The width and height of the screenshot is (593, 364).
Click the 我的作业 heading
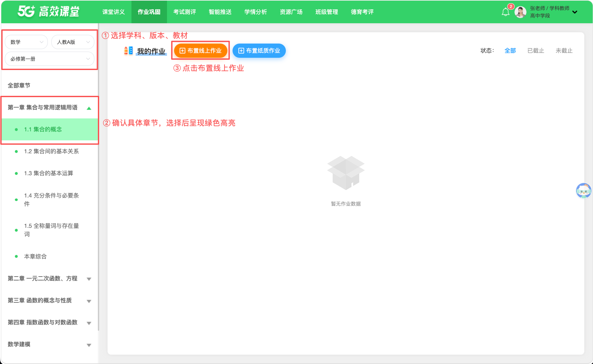tap(151, 51)
